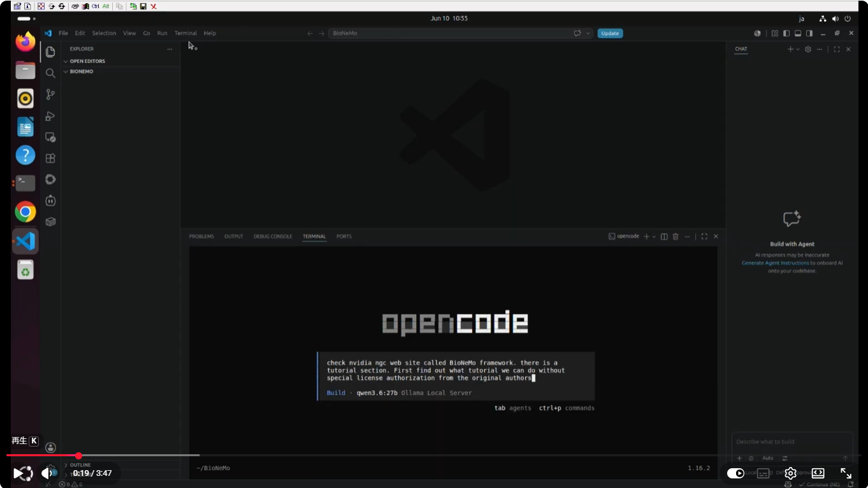Click the Describe what to build input
This screenshot has width=868, height=488.
coord(792,441)
